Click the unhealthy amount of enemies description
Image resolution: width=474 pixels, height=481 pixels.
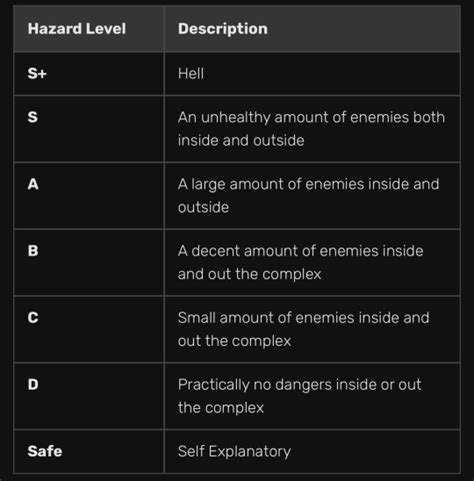[x=311, y=129]
